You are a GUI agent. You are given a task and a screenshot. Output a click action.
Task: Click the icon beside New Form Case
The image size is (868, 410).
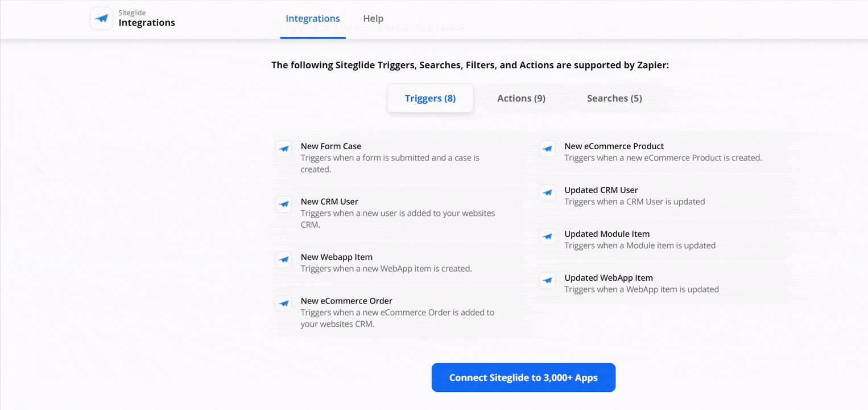pos(284,149)
